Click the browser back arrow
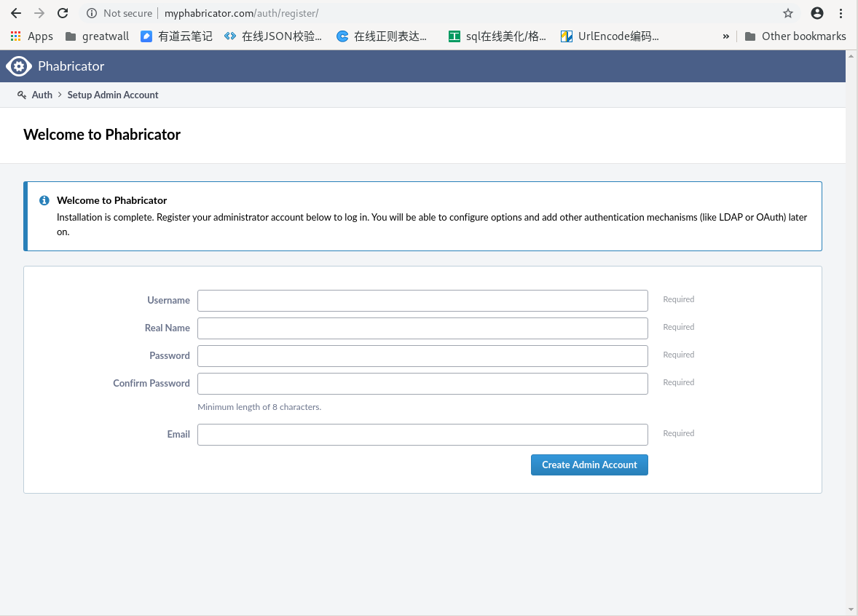858x616 pixels. 16,12
